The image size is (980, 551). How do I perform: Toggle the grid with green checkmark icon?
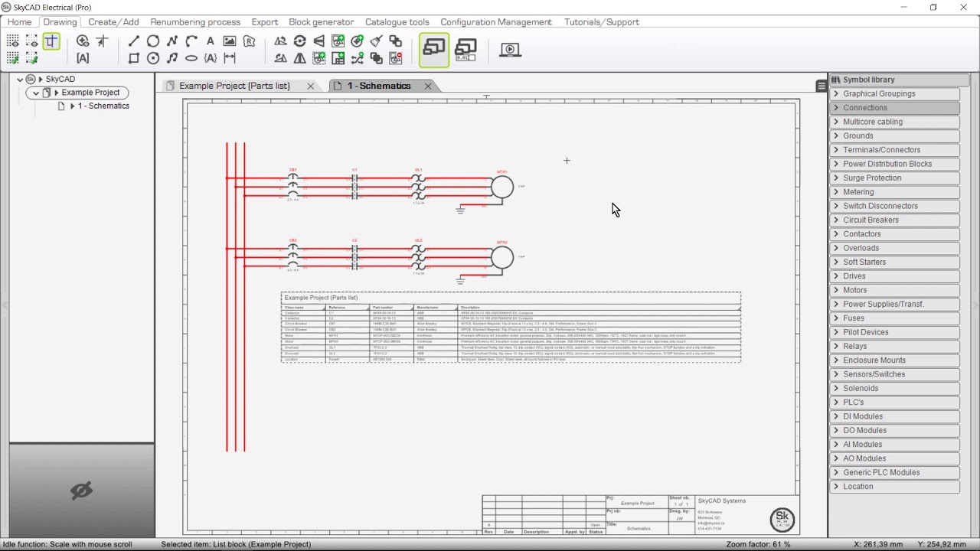[13, 58]
